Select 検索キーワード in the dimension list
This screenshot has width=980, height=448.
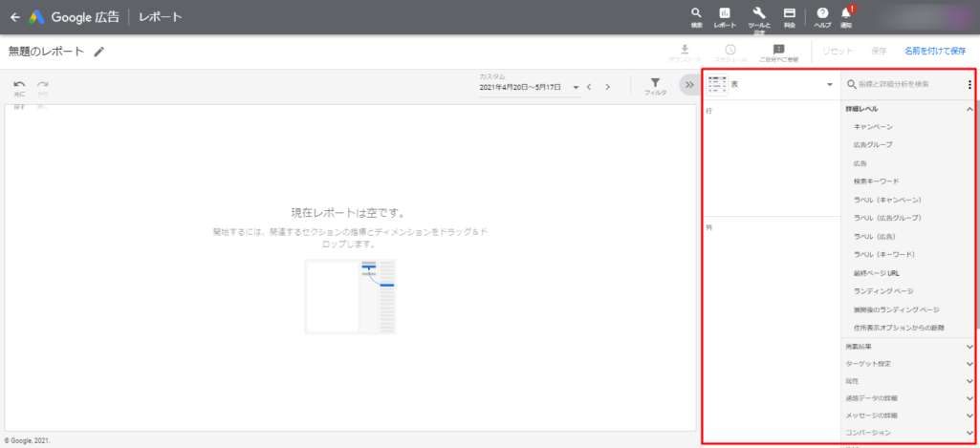click(x=876, y=181)
